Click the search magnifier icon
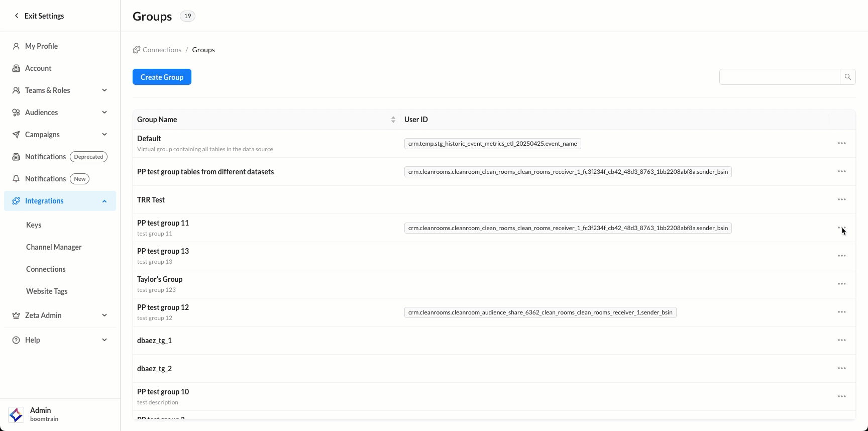Viewport: 868px width, 431px height. click(x=847, y=77)
